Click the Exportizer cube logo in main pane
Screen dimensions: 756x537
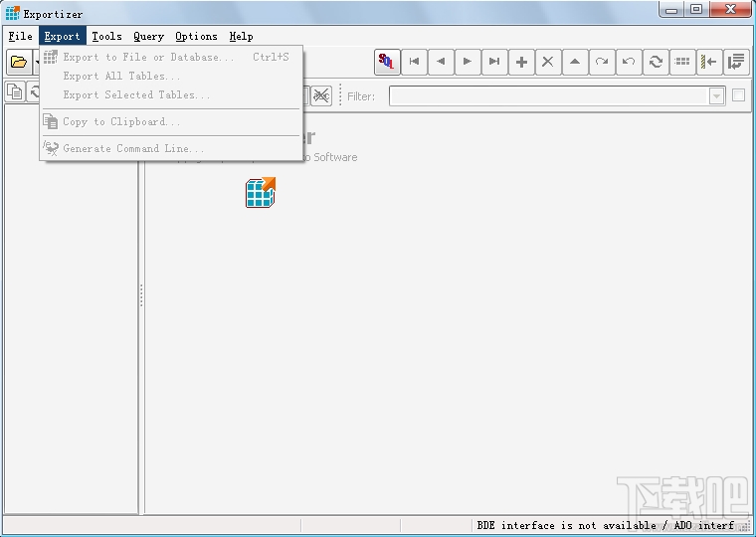tap(261, 192)
